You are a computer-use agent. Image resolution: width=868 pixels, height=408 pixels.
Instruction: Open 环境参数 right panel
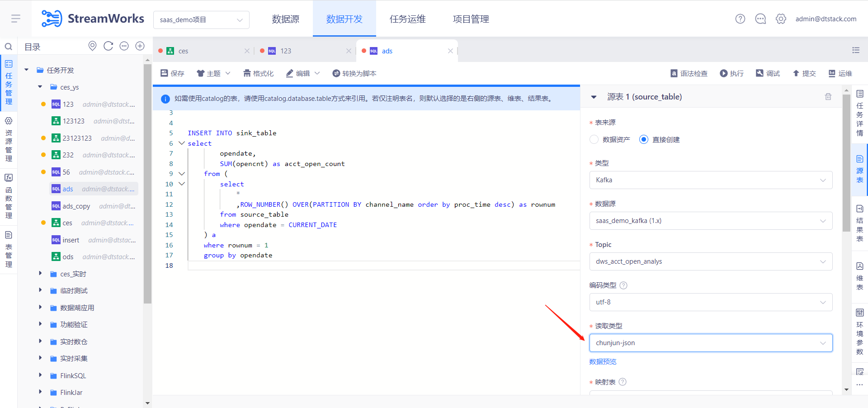(x=860, y=332)
